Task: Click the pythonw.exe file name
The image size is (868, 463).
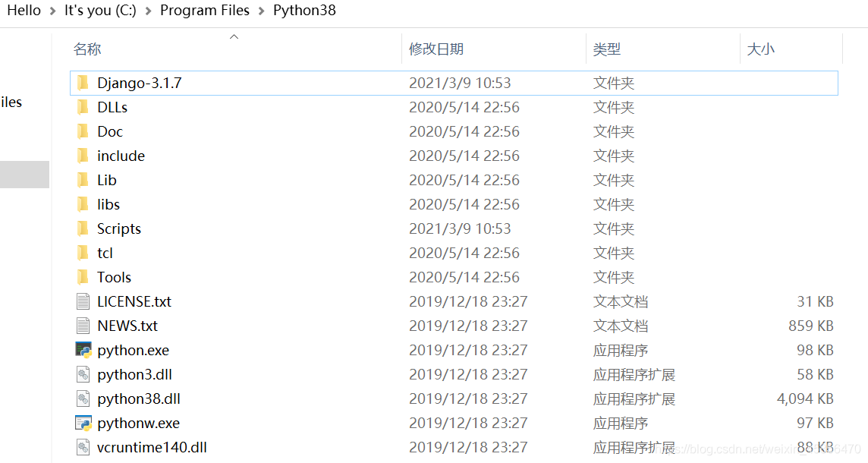Action: (138, 424)
